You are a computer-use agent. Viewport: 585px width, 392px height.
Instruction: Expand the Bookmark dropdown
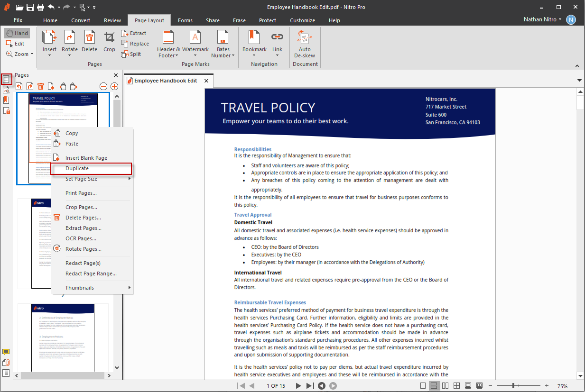pos(254,55)
